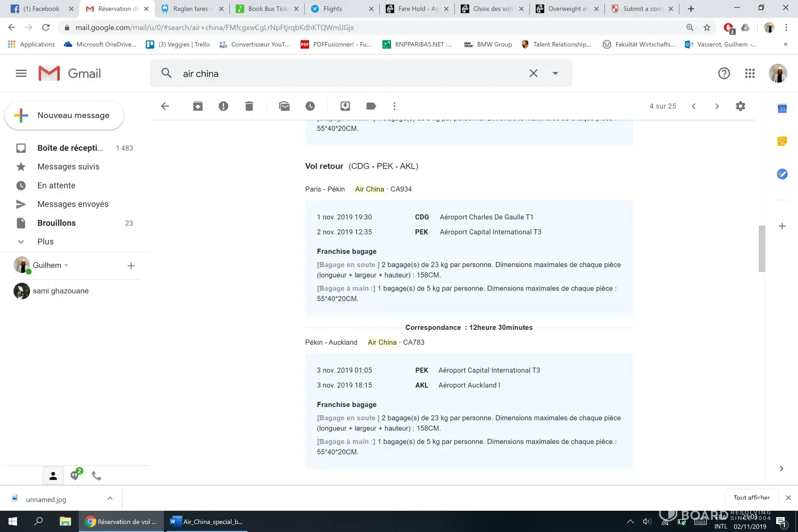Open the Brouillons folder

56,223
